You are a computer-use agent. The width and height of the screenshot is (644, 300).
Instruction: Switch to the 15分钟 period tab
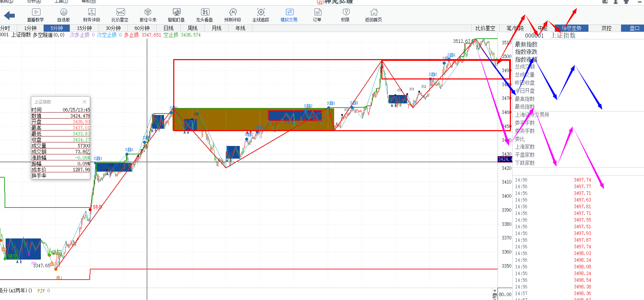point(84,28)
